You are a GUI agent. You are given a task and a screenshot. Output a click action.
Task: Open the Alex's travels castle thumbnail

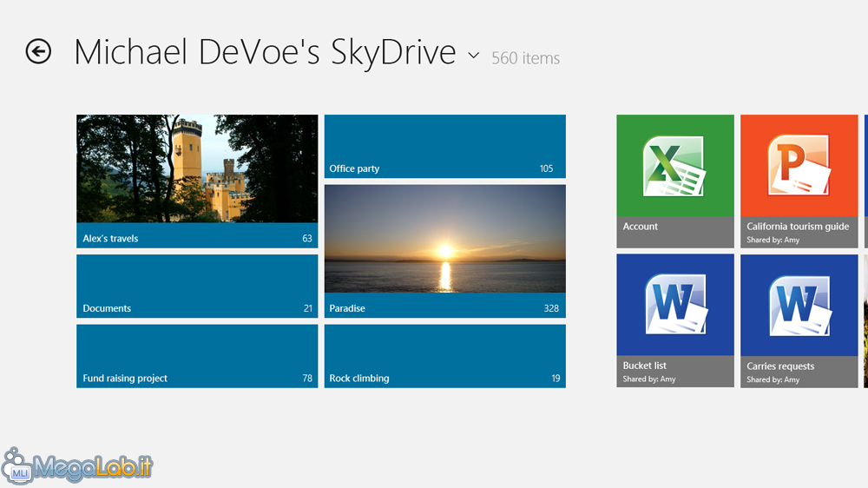197,168
